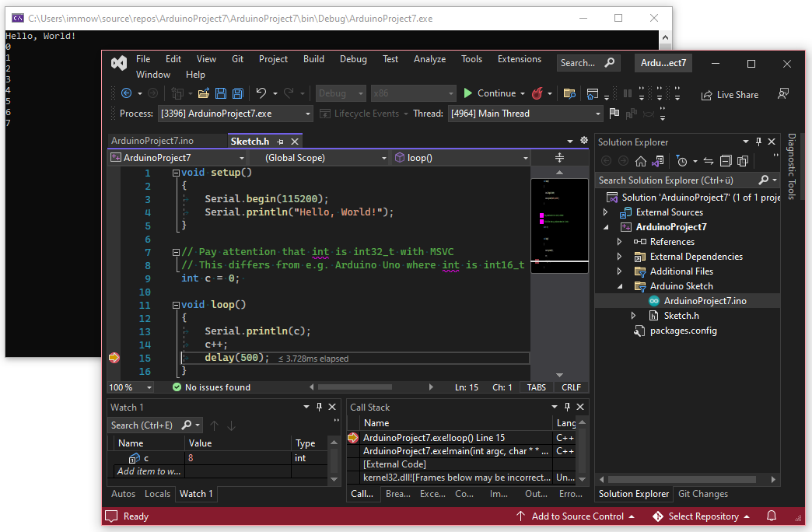Viewport: 812px width, 532px height.
Task: Pin the Sketch.h tab
Action: click(x=280, y=142)
